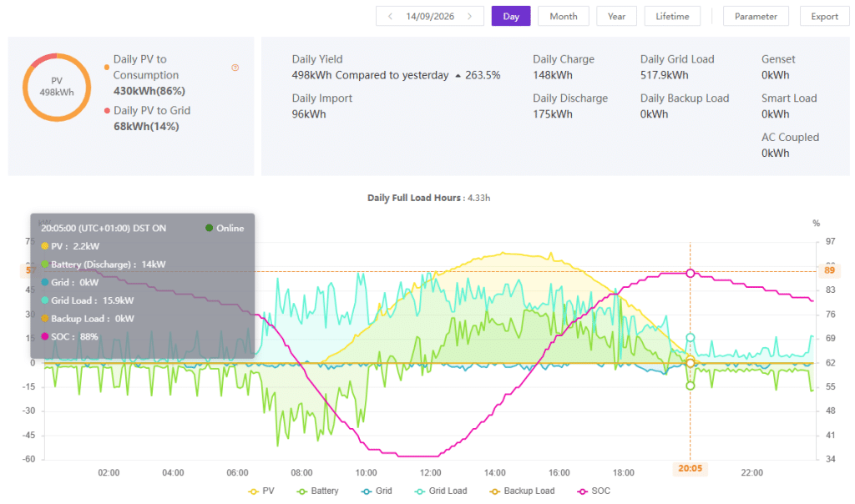Go to the previous day arrow
This screenshot has height=504, width=855.
[x=390, y=17]
